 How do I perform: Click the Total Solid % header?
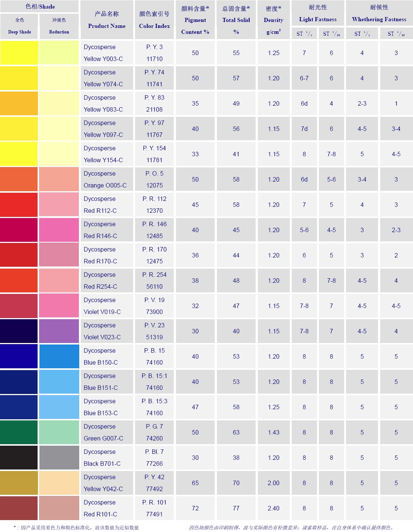click(236, 20)
